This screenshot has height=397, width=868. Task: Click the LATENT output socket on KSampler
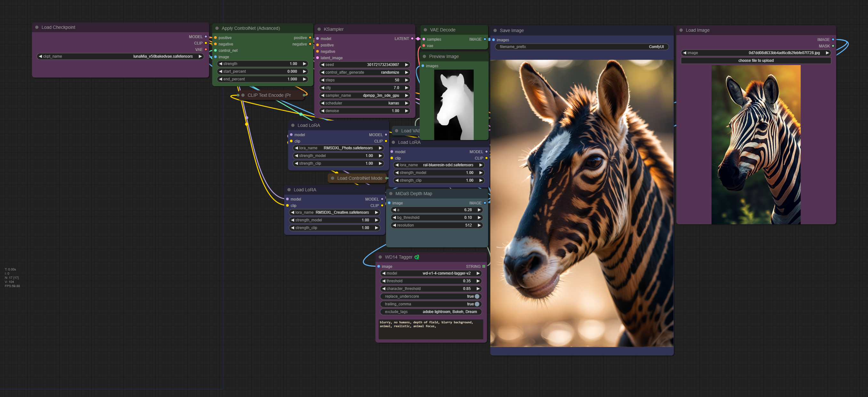tap(412, 39)
